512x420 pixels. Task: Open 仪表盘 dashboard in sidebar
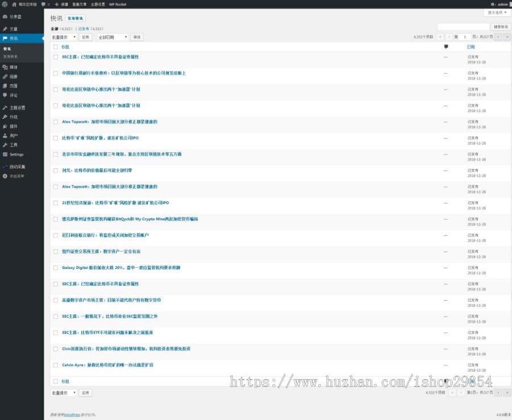click(x=14, y=16)
